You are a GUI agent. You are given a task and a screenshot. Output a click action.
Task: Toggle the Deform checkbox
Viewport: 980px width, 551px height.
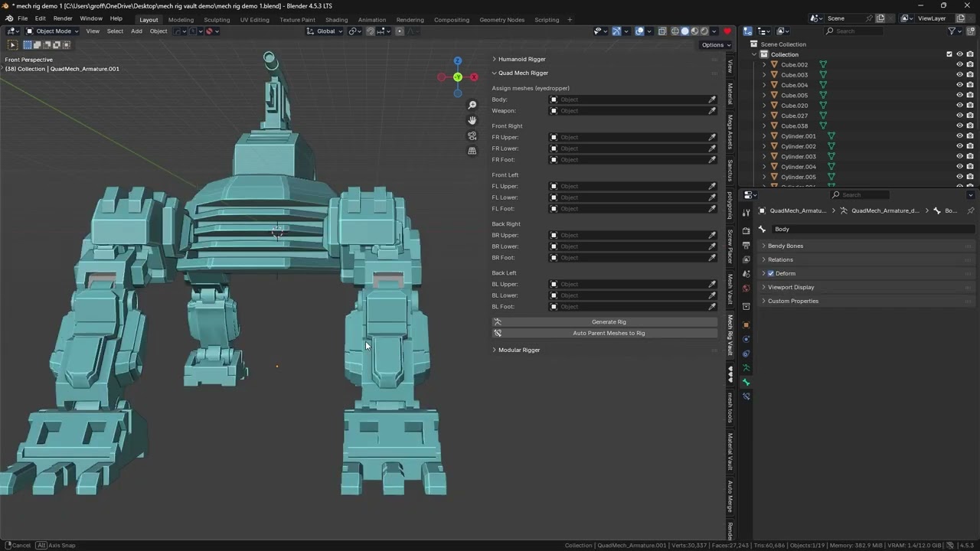click(771, 273)
